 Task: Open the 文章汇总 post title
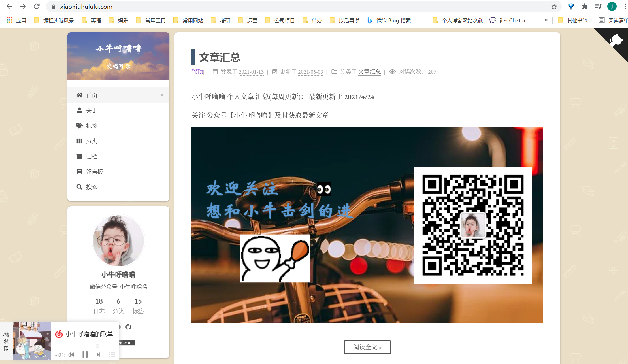click(220, 58)
